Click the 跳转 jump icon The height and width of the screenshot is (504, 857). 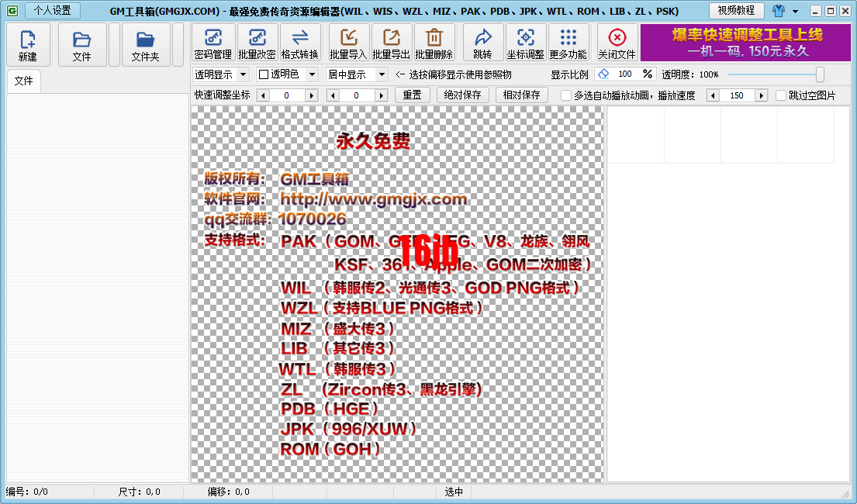(x=484, y=43)
